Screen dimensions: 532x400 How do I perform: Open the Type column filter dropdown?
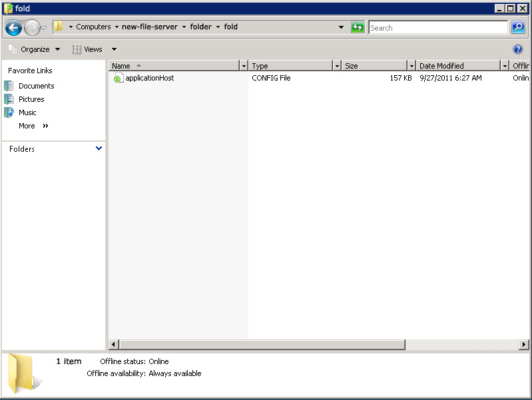(x=337, y=65)
